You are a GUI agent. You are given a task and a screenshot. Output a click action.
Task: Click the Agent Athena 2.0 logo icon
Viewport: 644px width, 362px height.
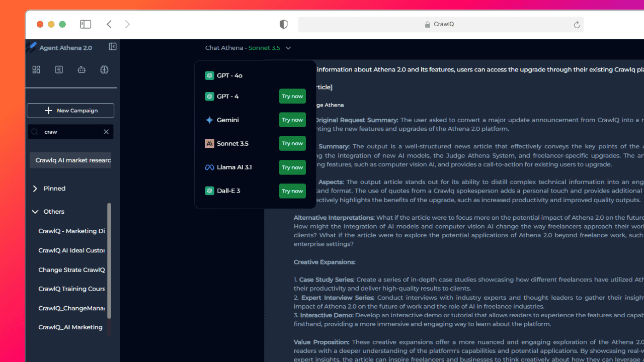[x=32, y=47]
